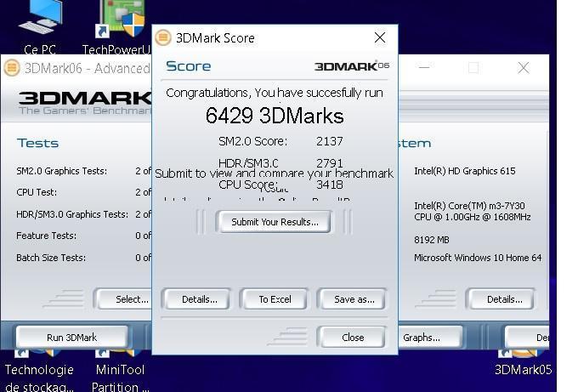Start benchmark with Run 3DMark button
Image resolution: width=578 pixels, height=392 pixels.
[x=72, y=338]
